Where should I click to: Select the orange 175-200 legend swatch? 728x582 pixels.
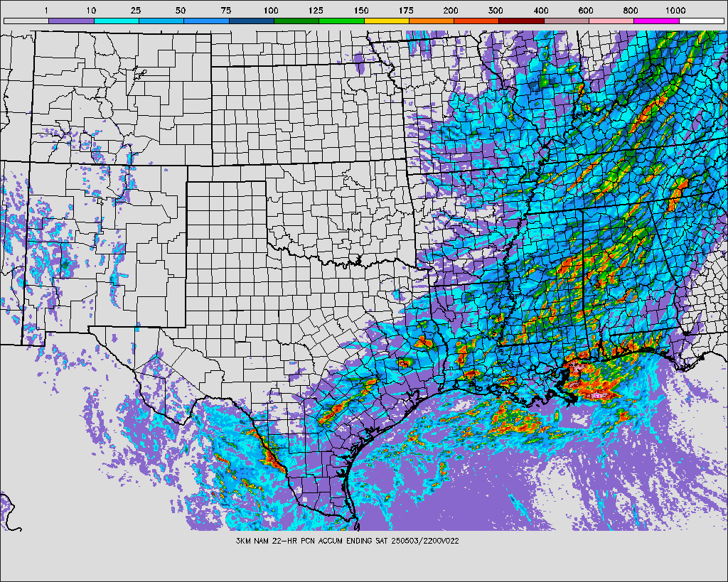coord(432,21)
